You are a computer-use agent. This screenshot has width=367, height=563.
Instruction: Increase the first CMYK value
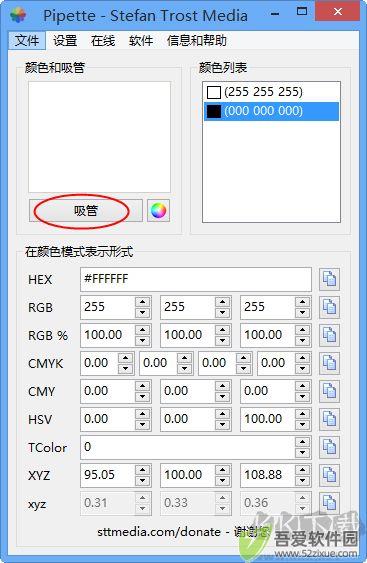(125, 358)
